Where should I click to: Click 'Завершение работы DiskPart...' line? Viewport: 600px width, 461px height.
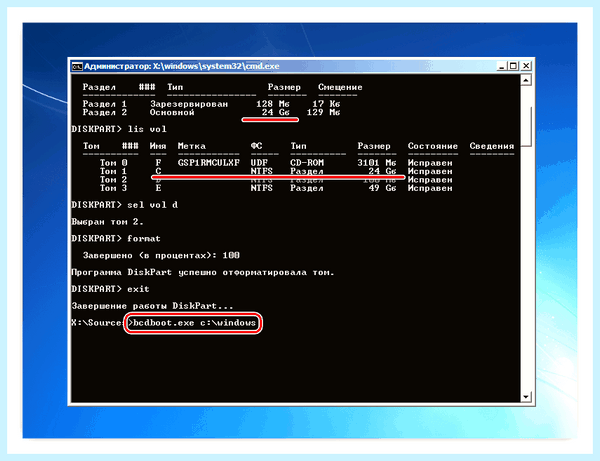pyautogui.click(x=152, y=306)
